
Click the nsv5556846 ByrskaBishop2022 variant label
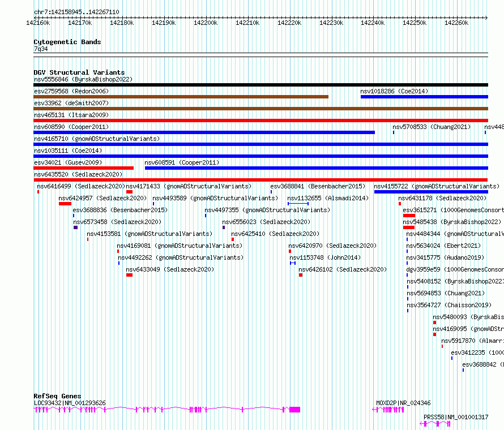click(x=83, y=79)
